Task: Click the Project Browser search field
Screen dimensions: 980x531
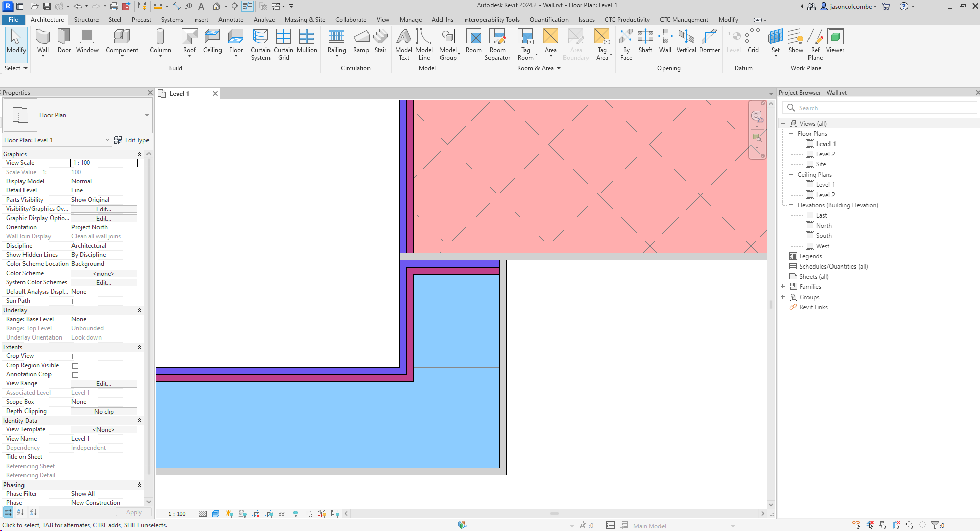Action: click(881, 108)
